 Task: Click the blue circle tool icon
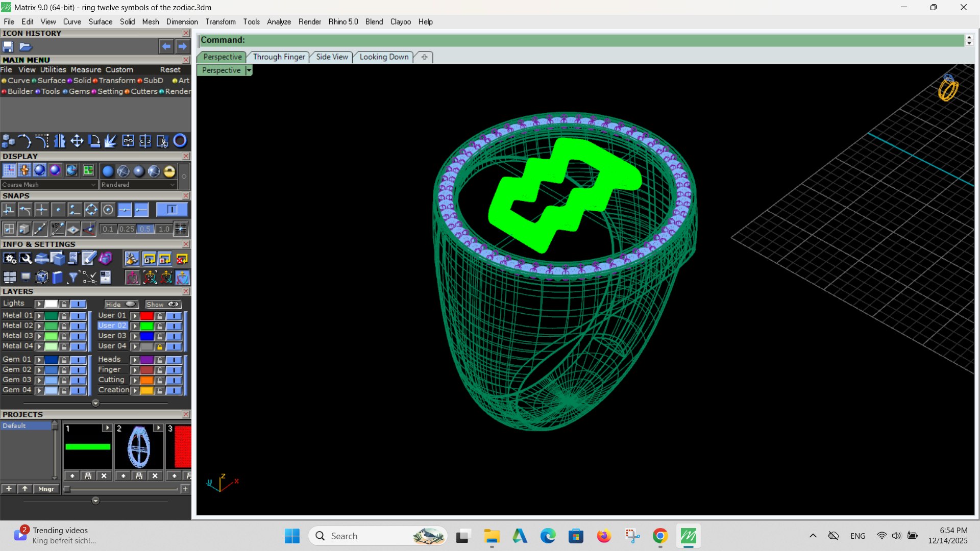[x=180, y=141]
